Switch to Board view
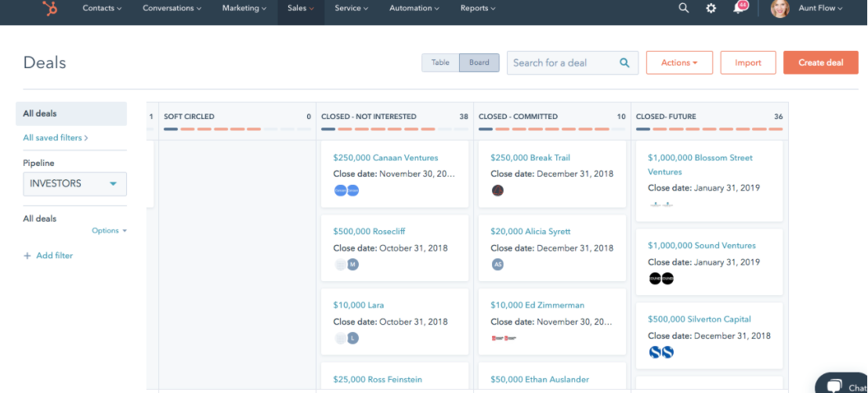 [479, 63]
